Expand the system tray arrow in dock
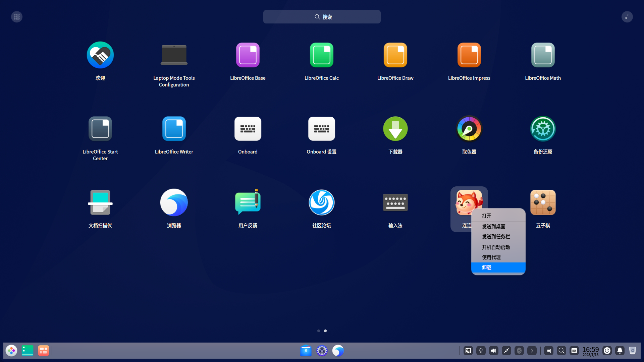This screenshot has width=644, height=362. click(532, 351)
